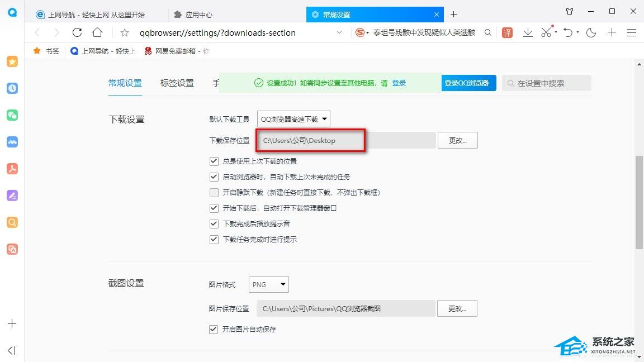Expand the address bar dropdown arrow
Viewport: 644px width, 362px height.
(x=339, y=32)
